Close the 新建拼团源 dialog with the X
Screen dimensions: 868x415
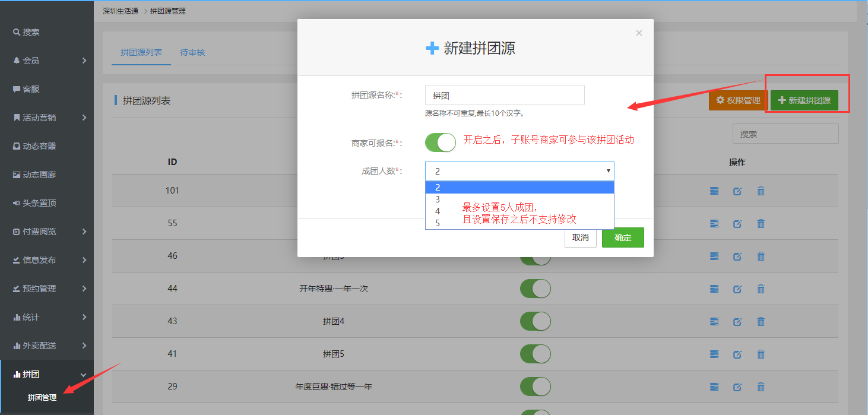[x=639, y=33]
